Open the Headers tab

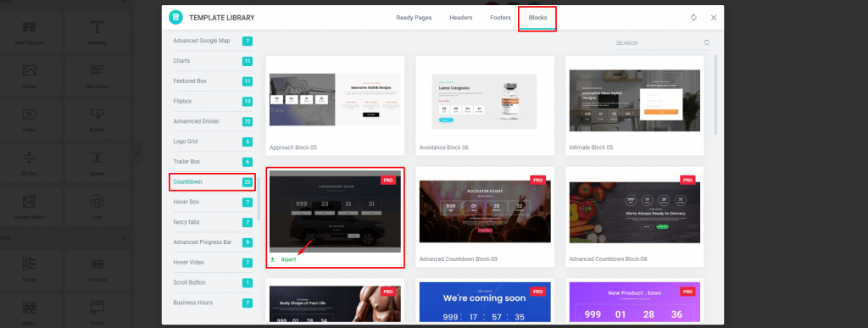[x=460, y=18]
